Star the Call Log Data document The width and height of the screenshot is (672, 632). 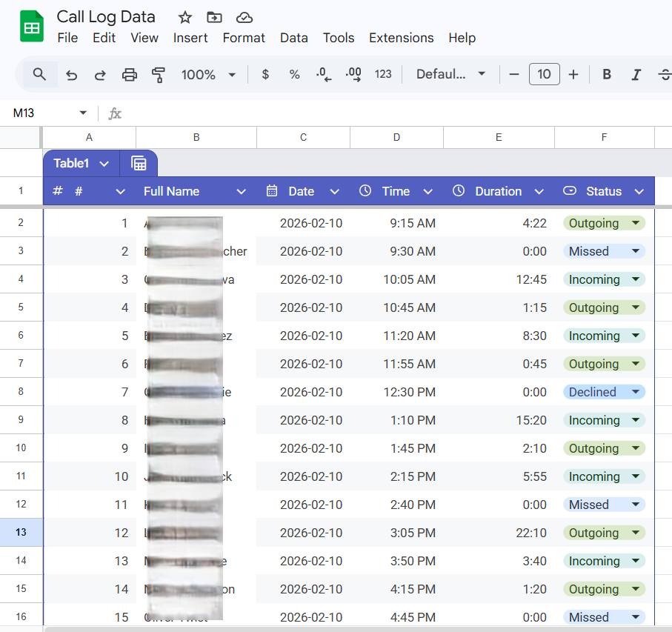pyautogui.click(x=185, y=17)
